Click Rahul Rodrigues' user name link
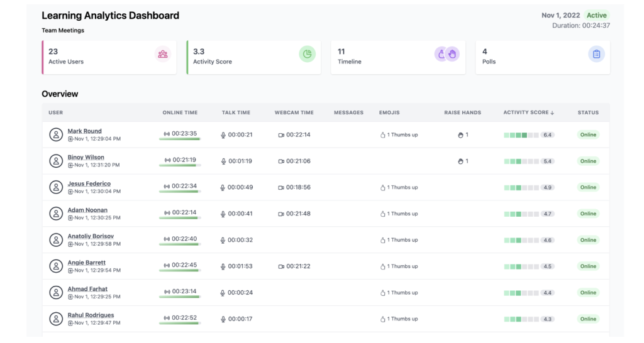The image size is (644, 343). click(x=91, y=315)
